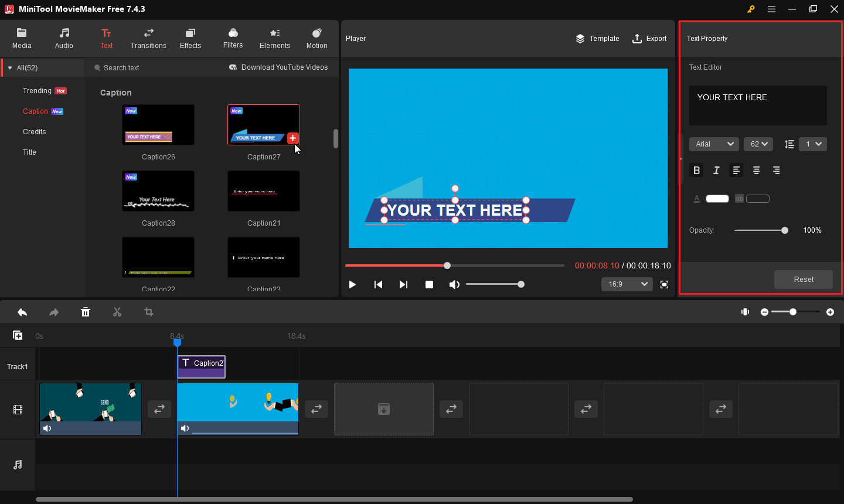Click the timeline zoom slider

pyautogui.click(x=795, y=312)
